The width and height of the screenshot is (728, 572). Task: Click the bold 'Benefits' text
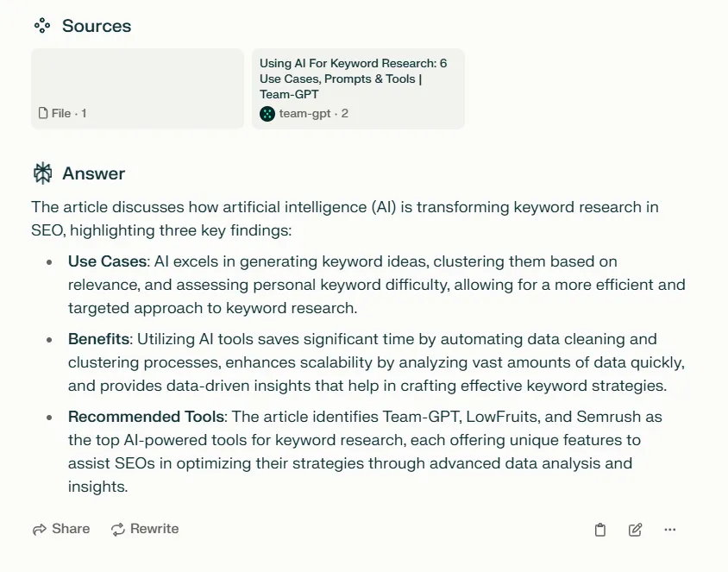(98, 339)
